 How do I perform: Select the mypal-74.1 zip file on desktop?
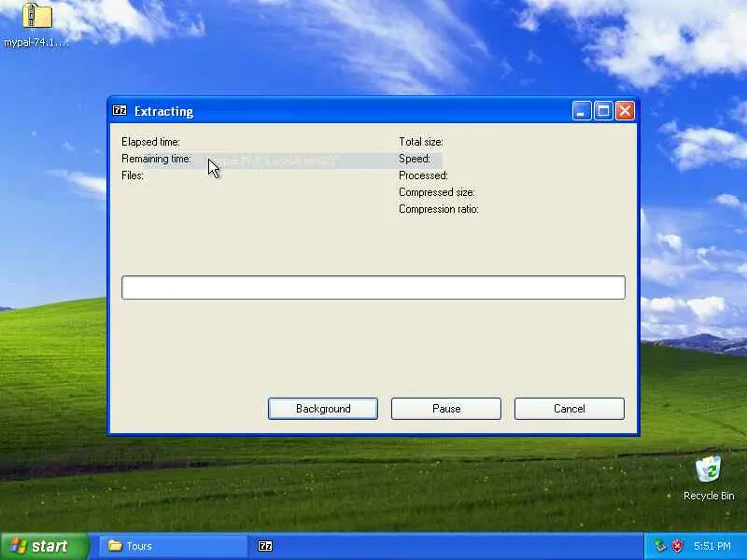tap(37, 25)
